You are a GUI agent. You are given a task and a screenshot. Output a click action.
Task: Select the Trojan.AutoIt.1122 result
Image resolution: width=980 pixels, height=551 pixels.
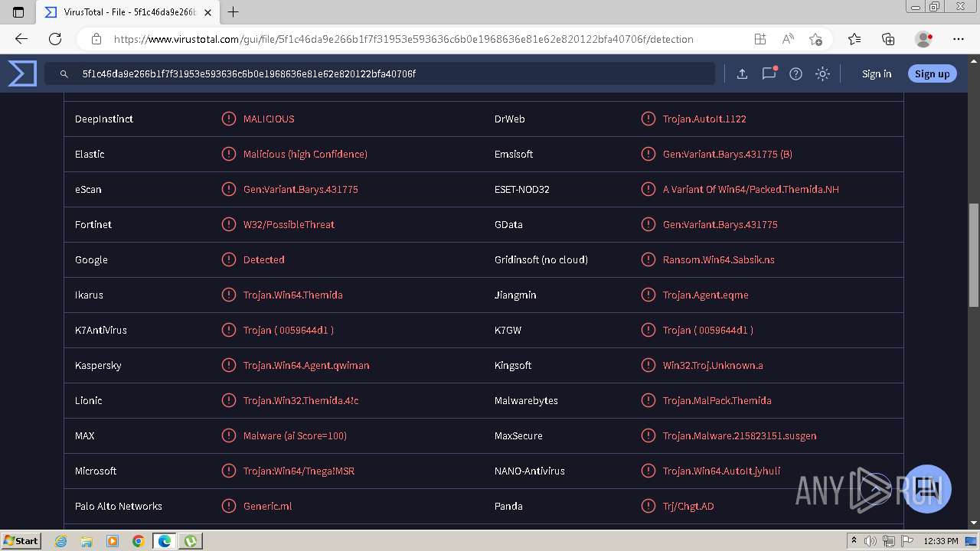point(704,119)
